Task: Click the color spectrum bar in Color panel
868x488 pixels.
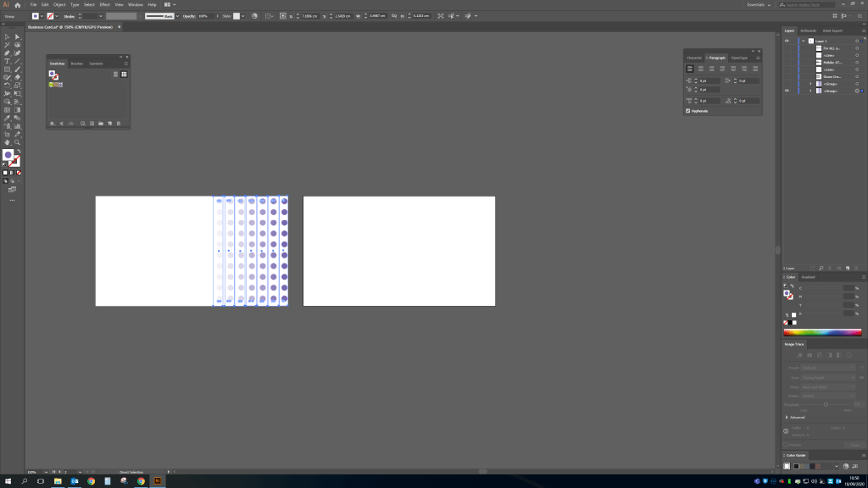Action: coord(821,333)
